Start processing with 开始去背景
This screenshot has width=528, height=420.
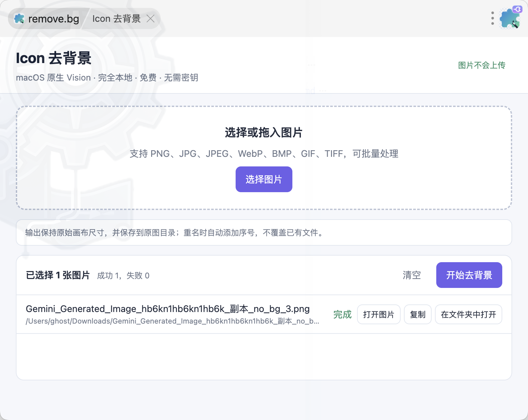[469, 275]
